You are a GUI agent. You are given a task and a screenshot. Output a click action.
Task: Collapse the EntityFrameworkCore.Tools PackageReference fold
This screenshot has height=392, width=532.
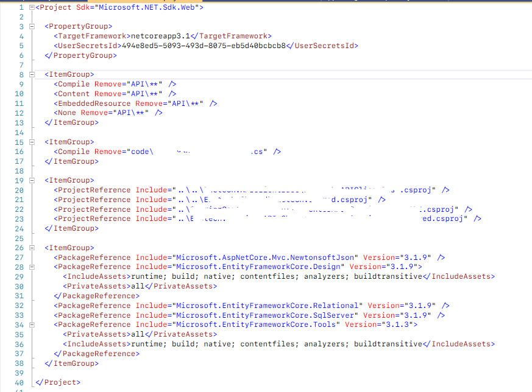[32, 324]
